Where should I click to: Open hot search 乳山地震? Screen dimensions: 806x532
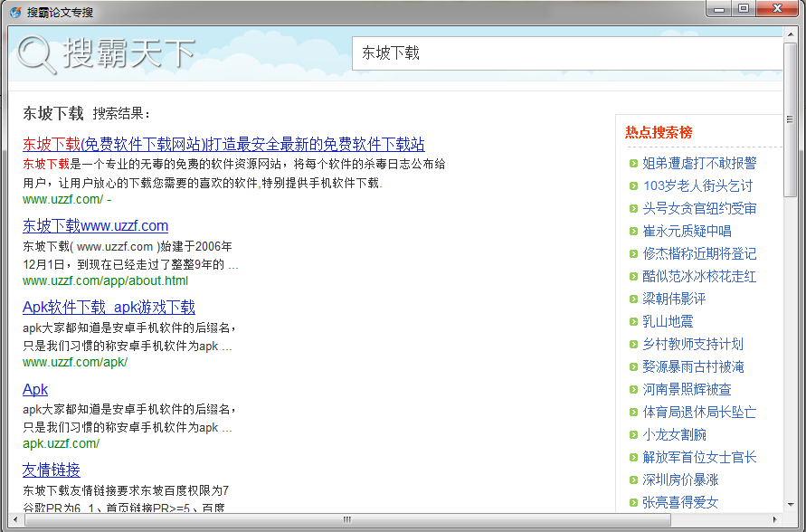point(668,322)
